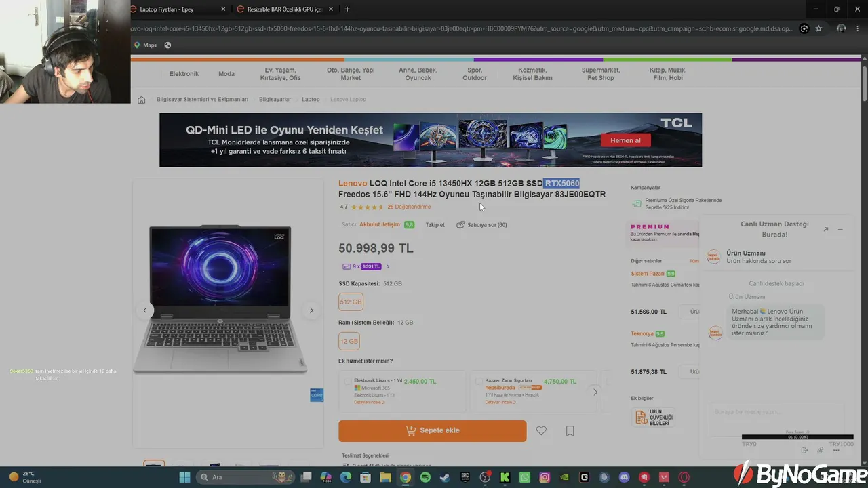Open Instagram from the taskbar
868x488 pixels.
tap(545, 477)
